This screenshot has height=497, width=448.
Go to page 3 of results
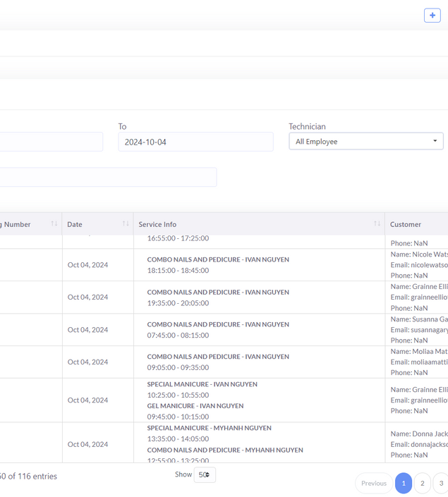pos(441,483)
